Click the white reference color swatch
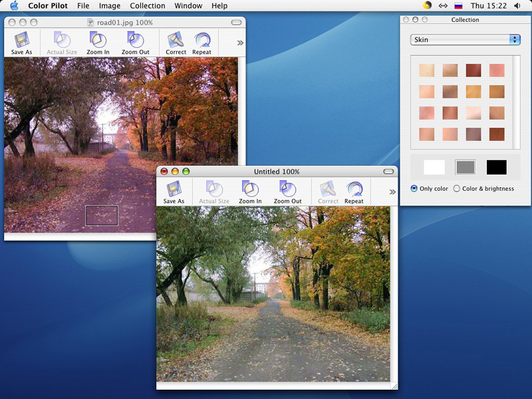 [434, 168]
